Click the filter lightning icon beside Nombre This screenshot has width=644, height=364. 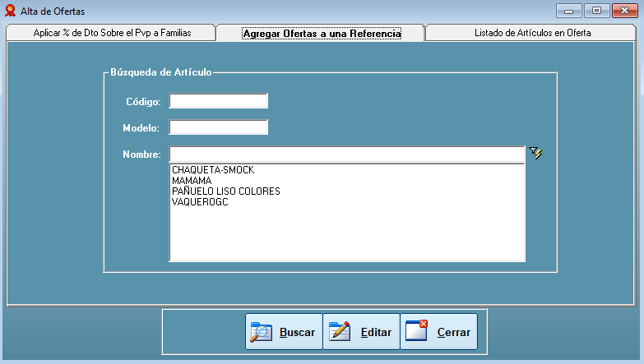(x=535, y=153)
